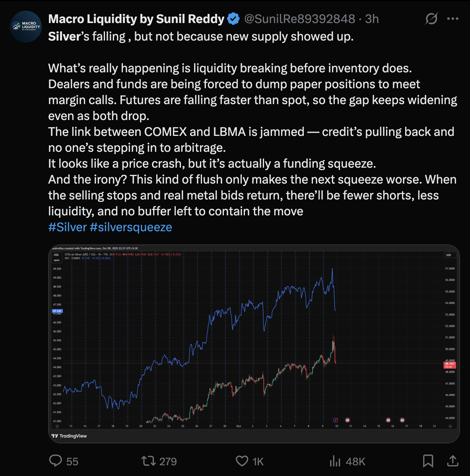
Task: Open the #Silver hashtag link
Action: (x=67, y=227)
